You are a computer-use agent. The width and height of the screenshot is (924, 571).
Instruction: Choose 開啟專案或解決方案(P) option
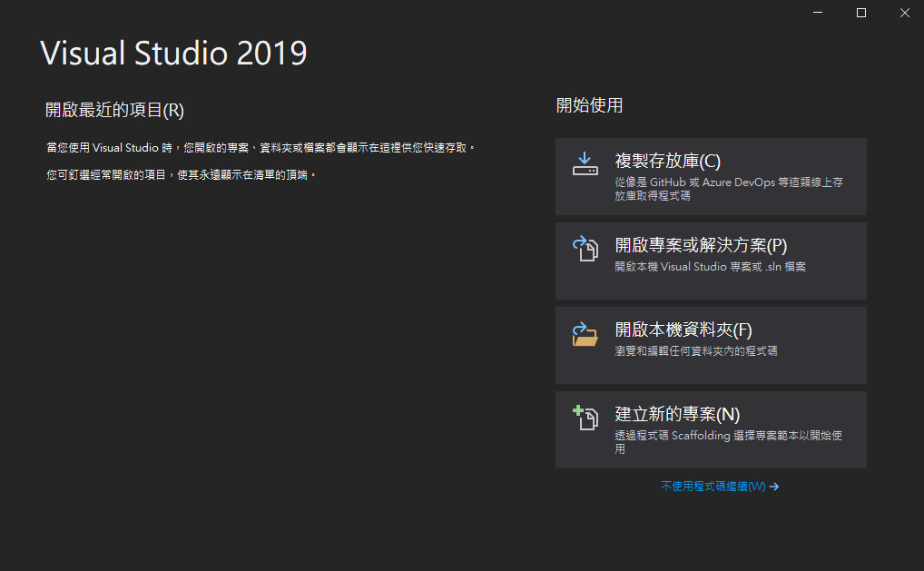[711, 261]
